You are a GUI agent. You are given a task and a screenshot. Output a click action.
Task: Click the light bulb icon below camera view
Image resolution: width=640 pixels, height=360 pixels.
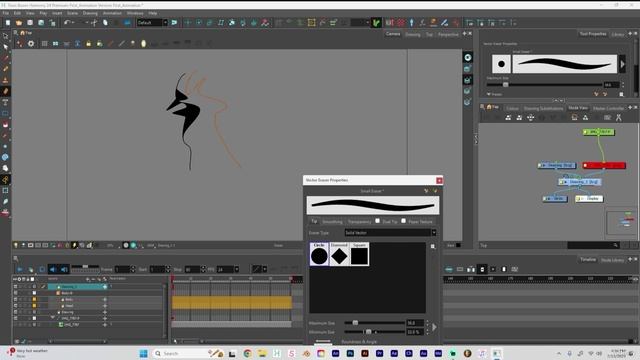click(16, 245)
